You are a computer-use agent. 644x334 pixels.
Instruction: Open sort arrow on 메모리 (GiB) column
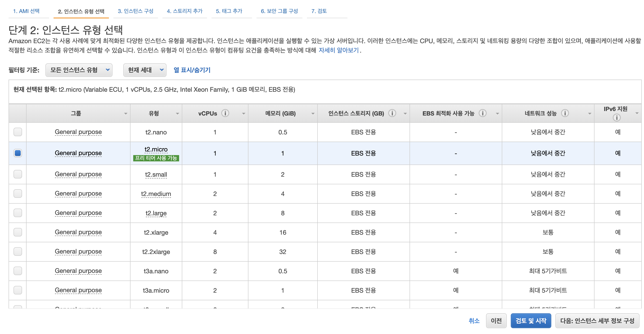(313, 114)
